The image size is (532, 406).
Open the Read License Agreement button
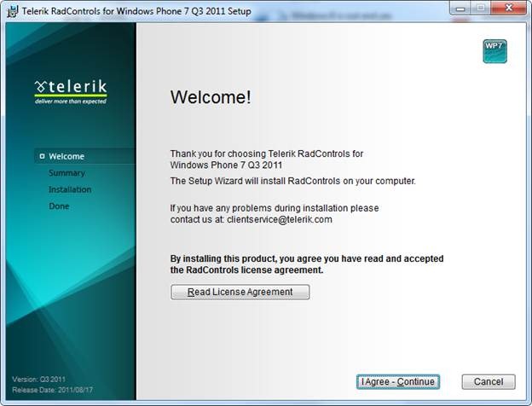tap(240, 292)
